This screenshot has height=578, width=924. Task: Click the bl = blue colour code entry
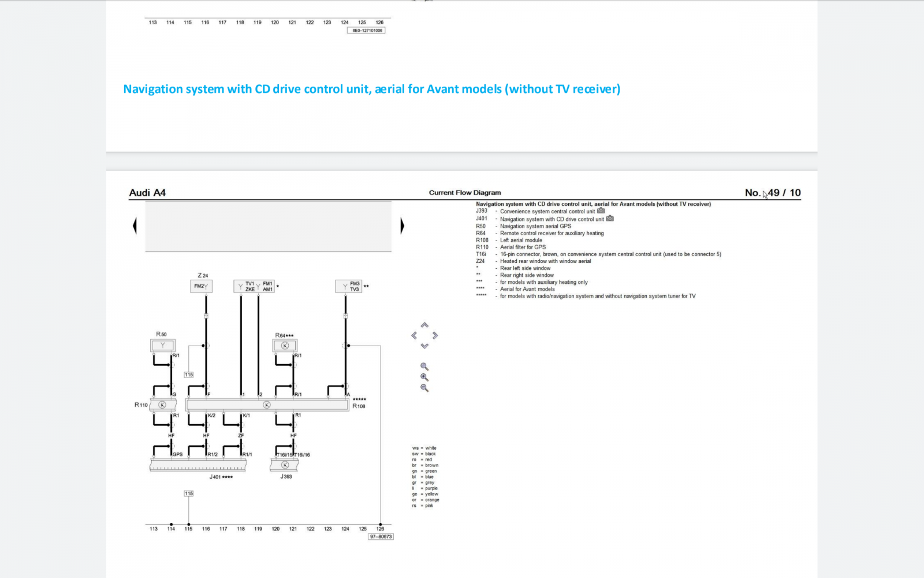click(423, 477)
